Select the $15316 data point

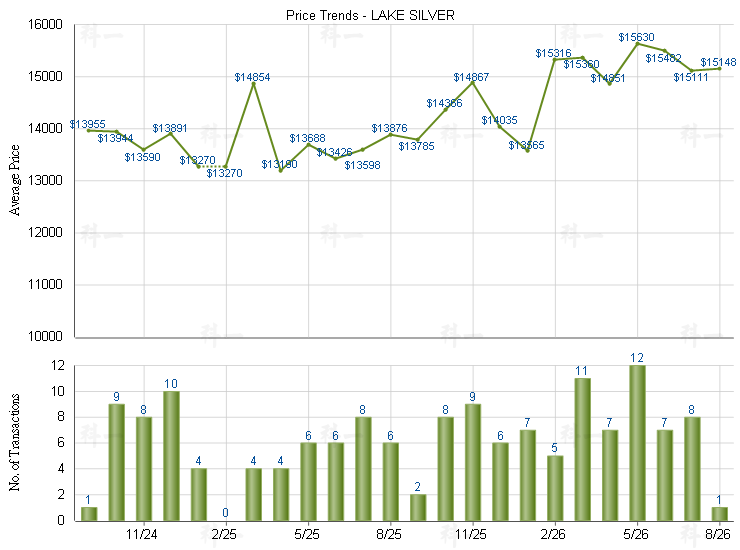coord(555,59)
